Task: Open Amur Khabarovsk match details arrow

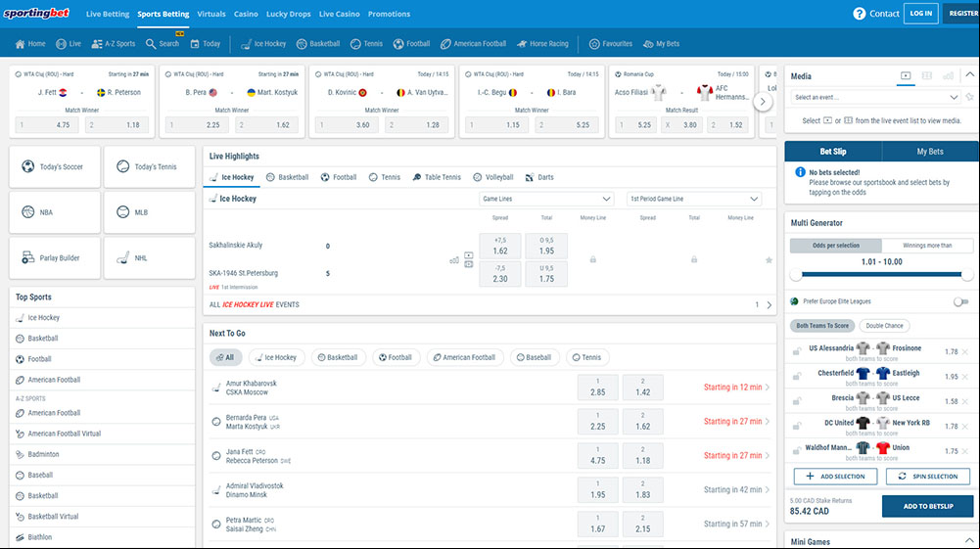Action: (768, 388)
